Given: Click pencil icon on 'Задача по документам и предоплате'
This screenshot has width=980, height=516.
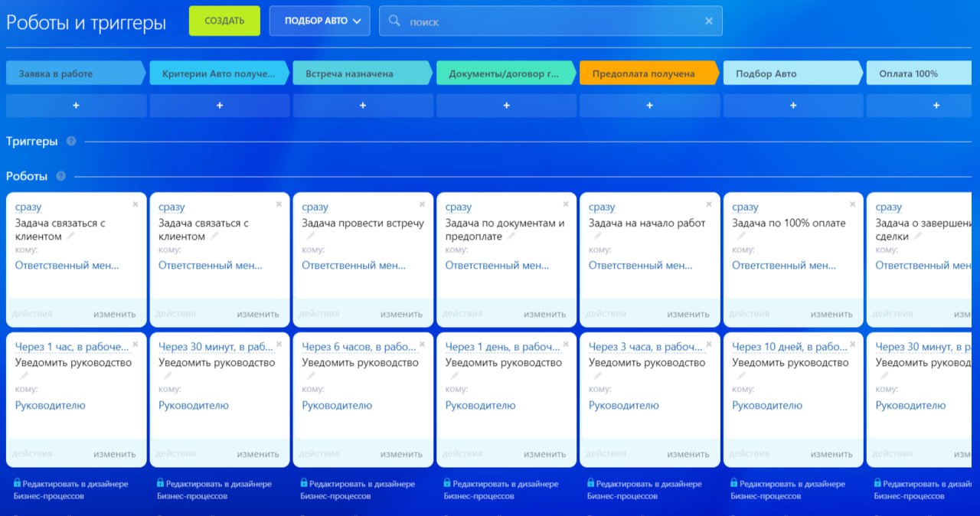Looking at the screenshot, I should pos(511,237).
